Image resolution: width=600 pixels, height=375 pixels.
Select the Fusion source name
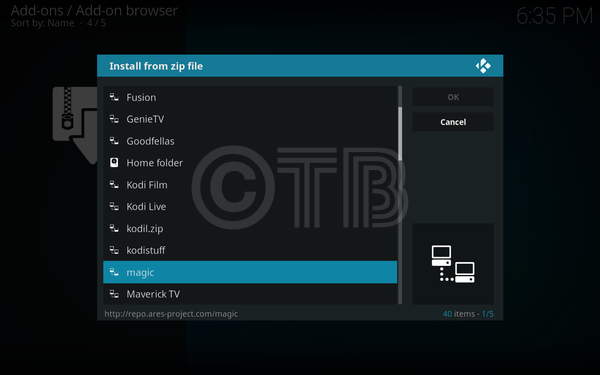click(x=141, y=97)
